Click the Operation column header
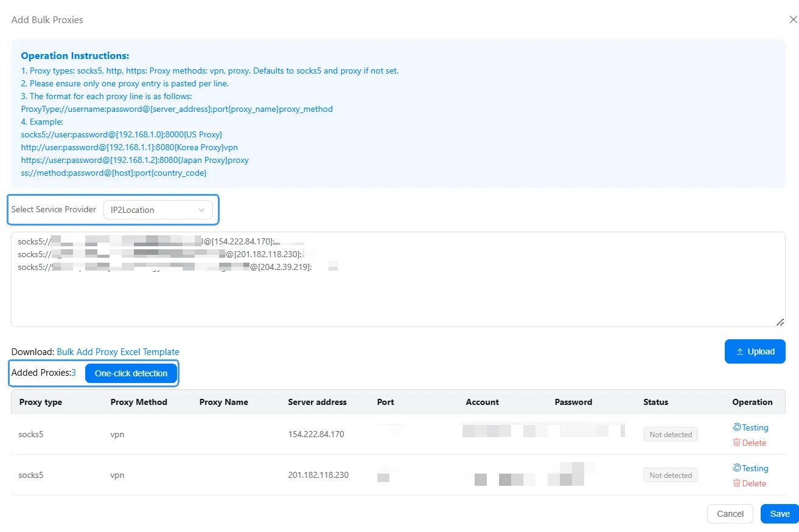The image size is (799, 532). [x=752, y=402]
